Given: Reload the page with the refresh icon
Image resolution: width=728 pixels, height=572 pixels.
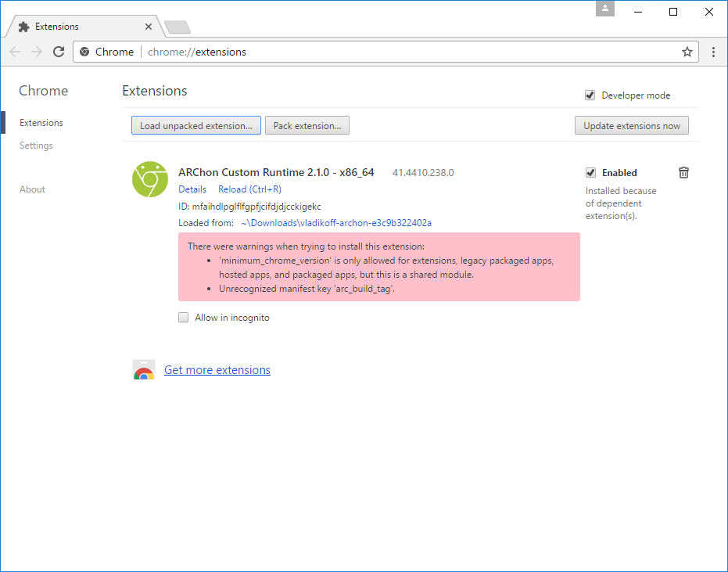Looking at the screenshot, I should pos(59,52).
